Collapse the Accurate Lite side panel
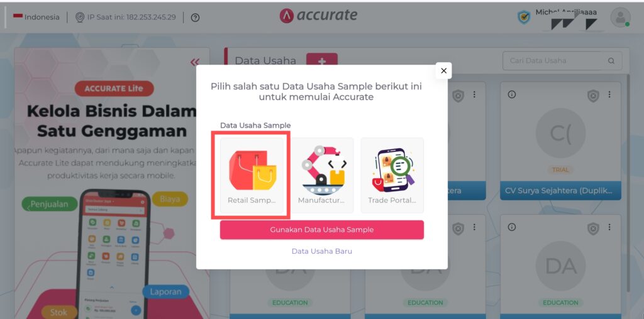This screenshot has height=319, width=644. (195, 62)
